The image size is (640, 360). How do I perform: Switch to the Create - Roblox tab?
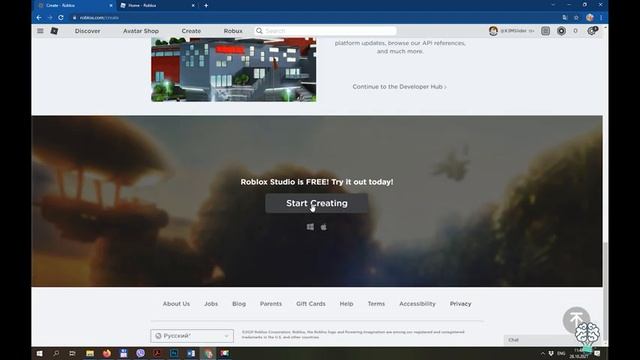tap(74, 6)
